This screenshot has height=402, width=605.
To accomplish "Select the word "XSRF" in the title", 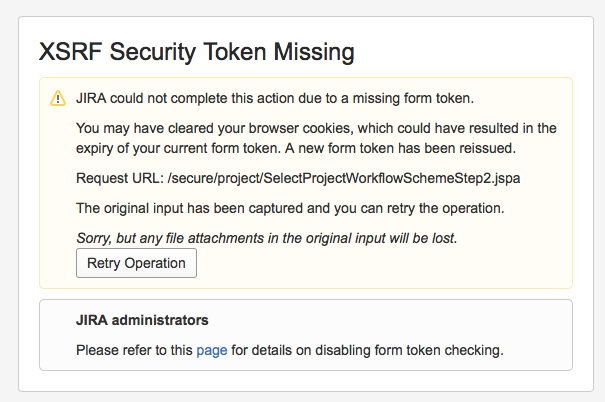I will (71, 52).
